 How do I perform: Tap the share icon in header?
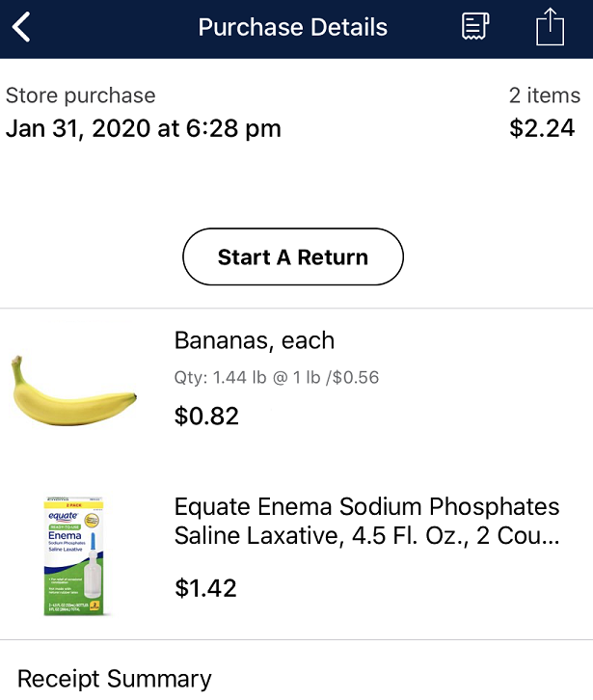[551, 26]
